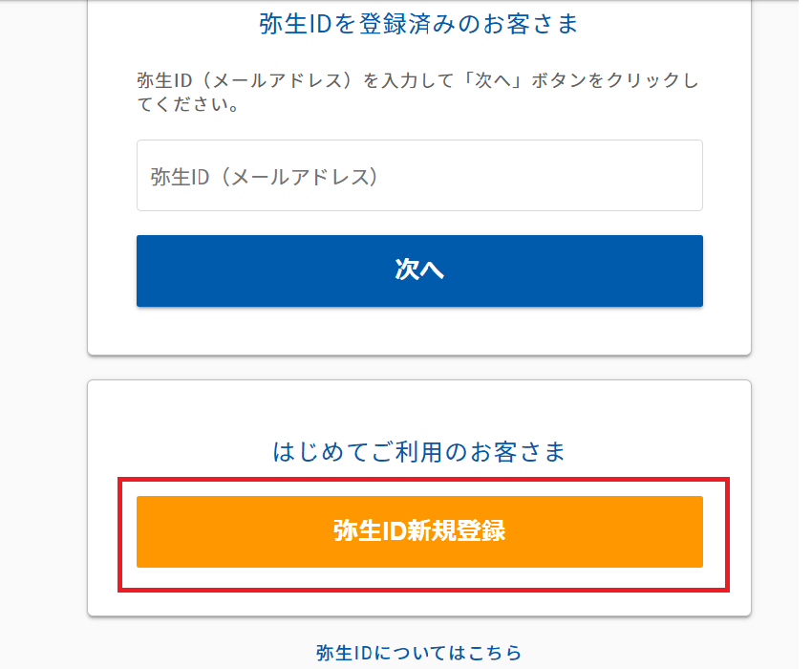Click the red highlight border around the registration button
Viewport: 812px width, 669px height.
tap(119, 531)
